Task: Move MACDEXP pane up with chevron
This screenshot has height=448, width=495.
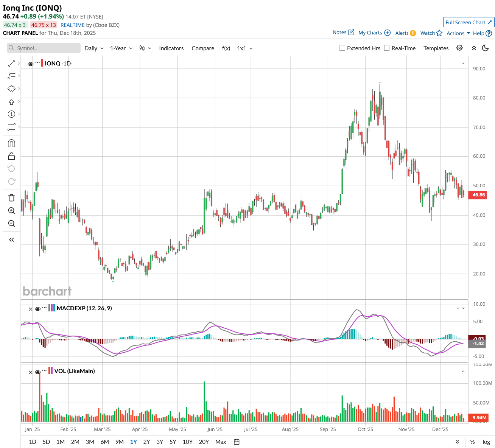Action: pos(458,308)
